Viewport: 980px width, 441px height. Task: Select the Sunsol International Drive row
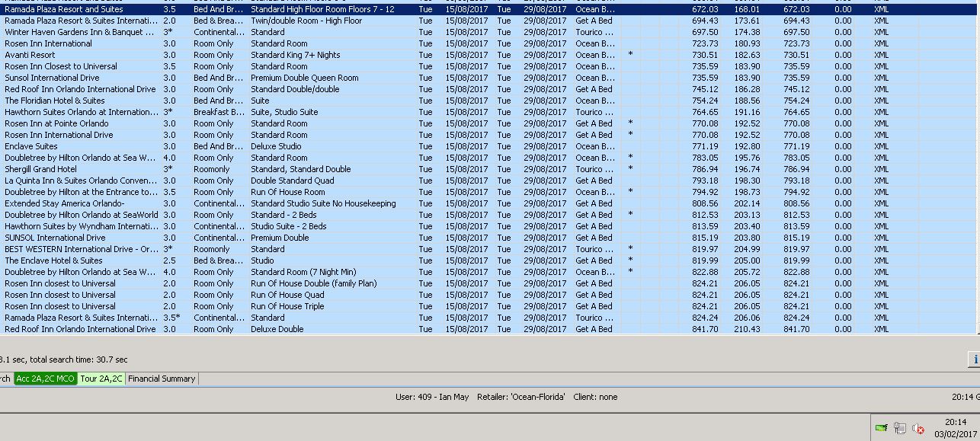point(488,78)
